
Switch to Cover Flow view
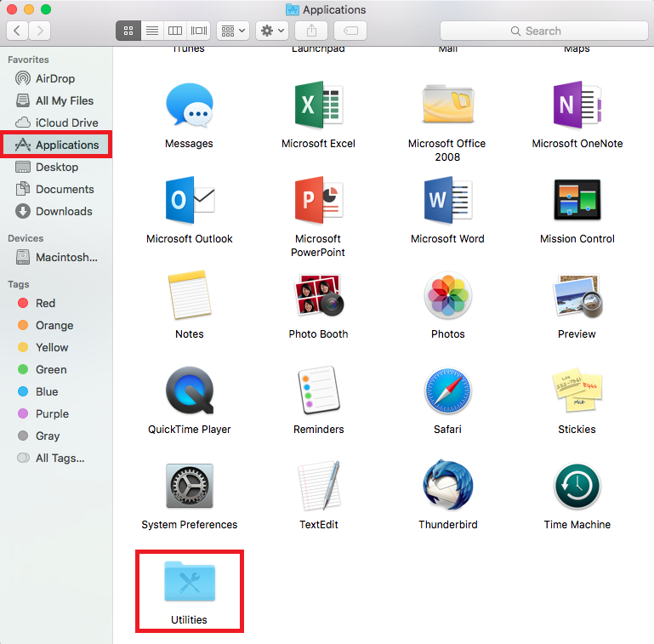199,31
